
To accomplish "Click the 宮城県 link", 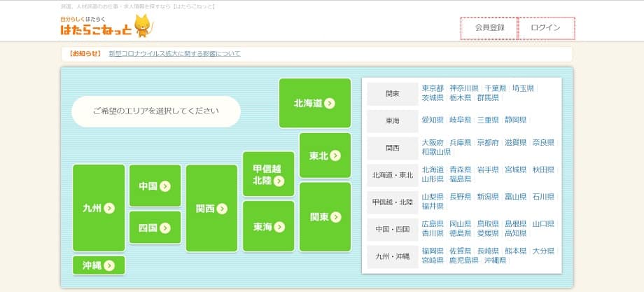I will (516, 169).
